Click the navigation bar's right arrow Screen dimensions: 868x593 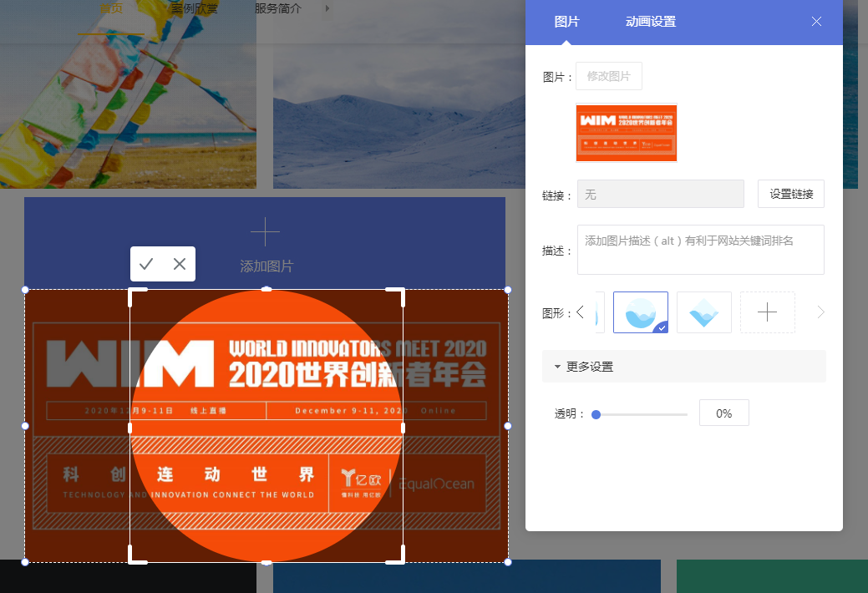point(327,8)
